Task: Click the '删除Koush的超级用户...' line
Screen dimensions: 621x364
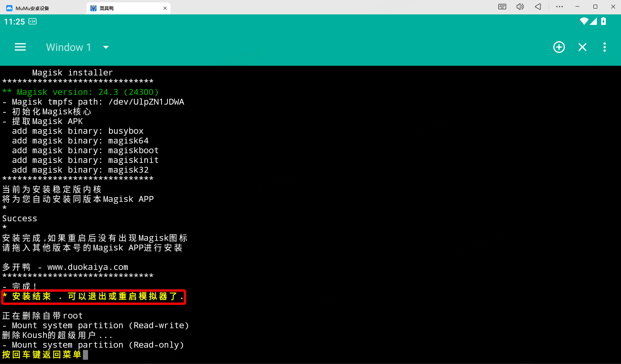Action: (x=57, y=335)
